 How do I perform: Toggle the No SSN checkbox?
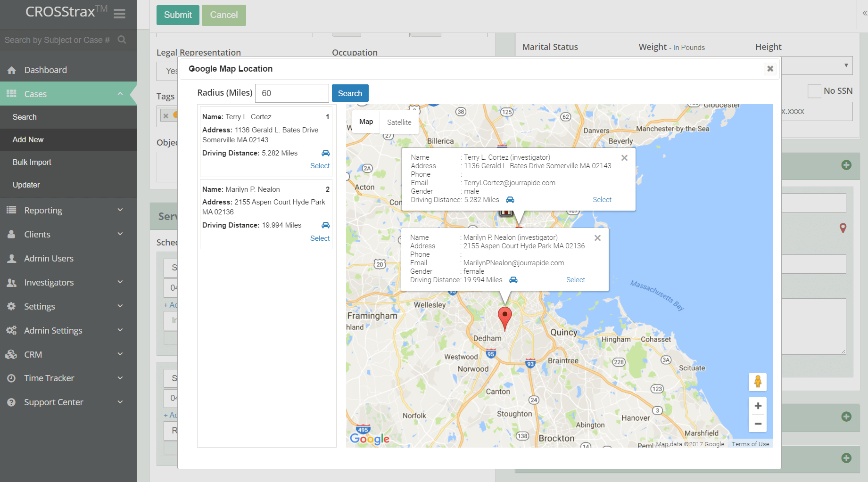point(814,91)
